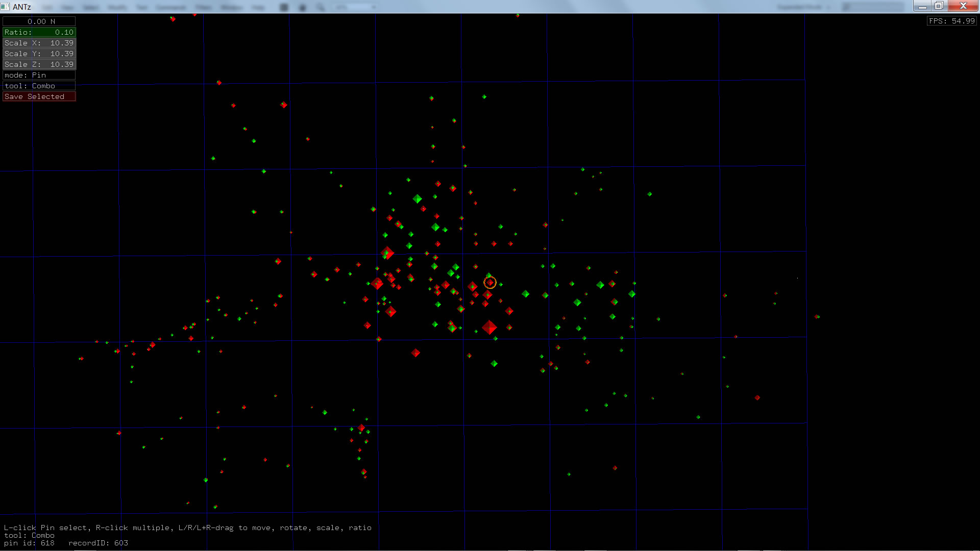The width and height of the screenshot is (980, 551).
Task: Change the tool: Combo selector
Action: (39, 86)
